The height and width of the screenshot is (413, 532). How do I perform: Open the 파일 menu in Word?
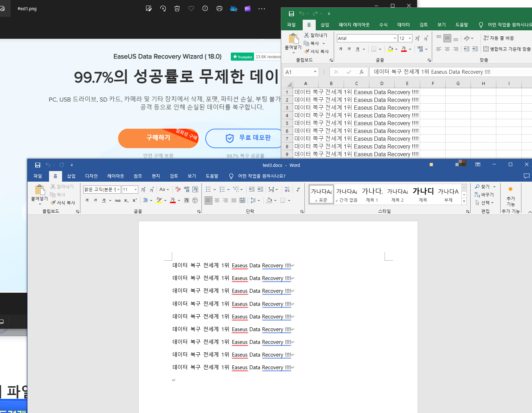point(38,176)
